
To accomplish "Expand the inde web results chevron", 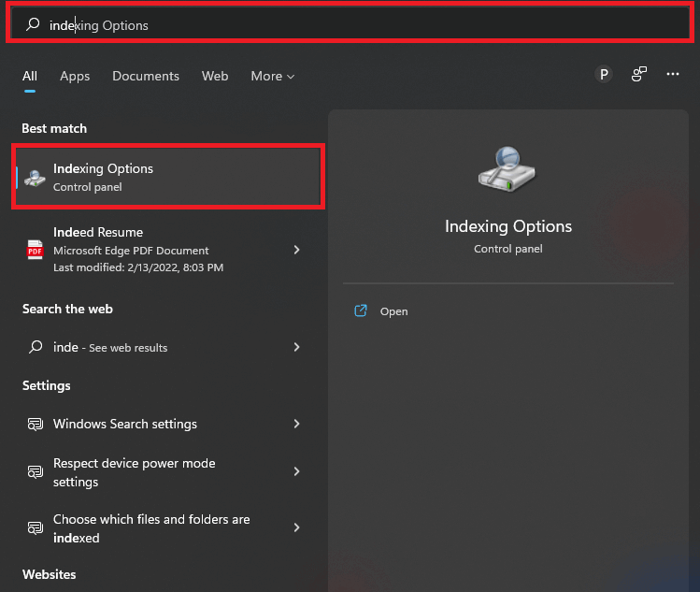I will point(296,347).
